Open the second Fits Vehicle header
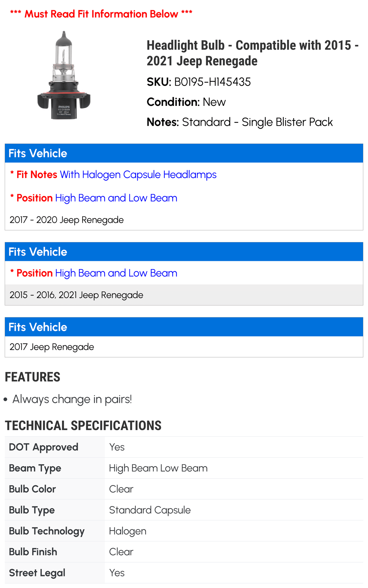 point(184,252)
